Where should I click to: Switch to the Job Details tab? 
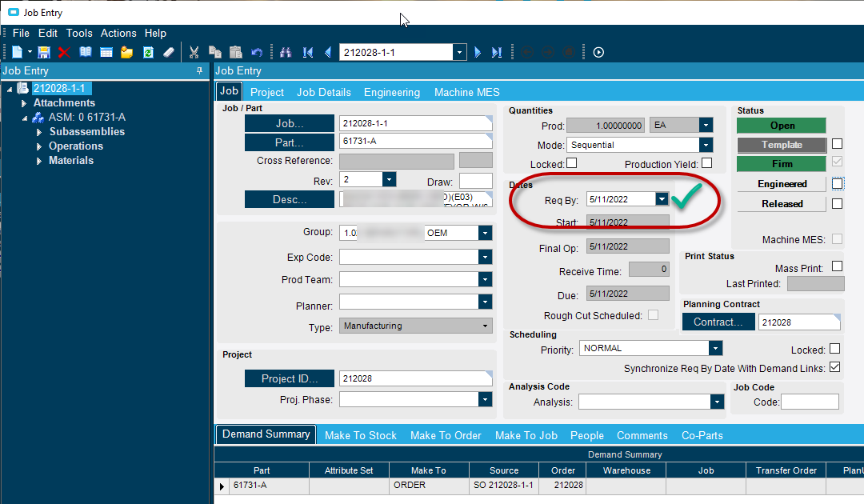tap(324, 92)
